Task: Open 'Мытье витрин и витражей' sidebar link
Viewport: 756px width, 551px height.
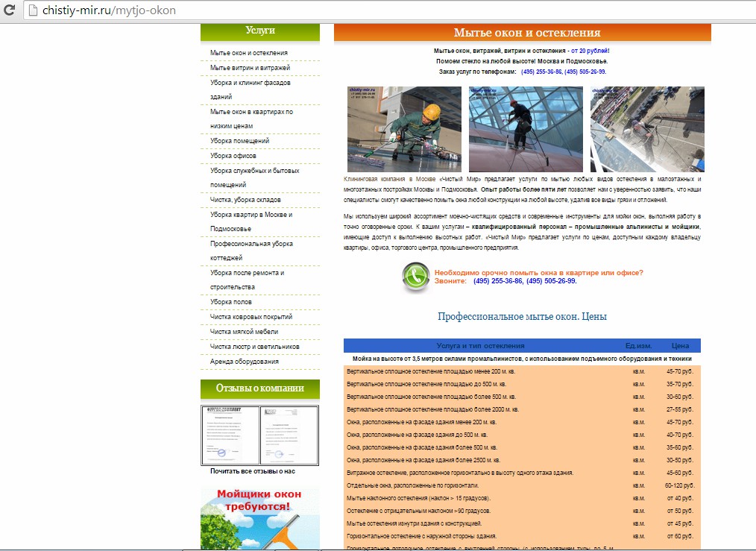Action: pyautogui.click(x=251, y=68)
